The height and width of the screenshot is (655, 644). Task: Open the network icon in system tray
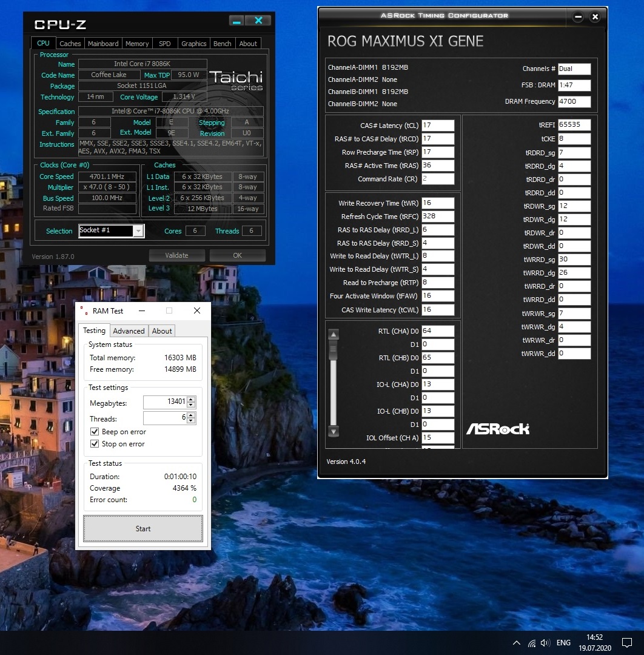pos(532,643)
